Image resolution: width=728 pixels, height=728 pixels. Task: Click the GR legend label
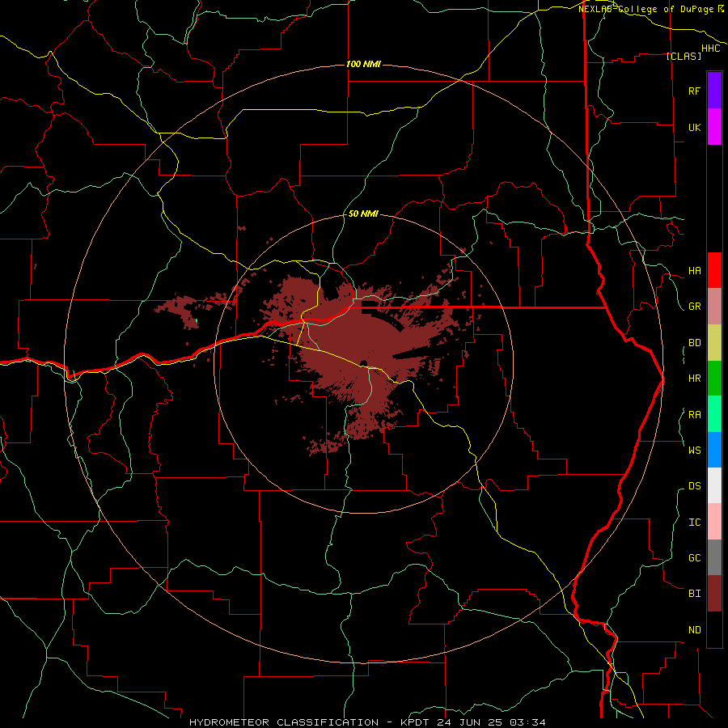tap(694, 307)
